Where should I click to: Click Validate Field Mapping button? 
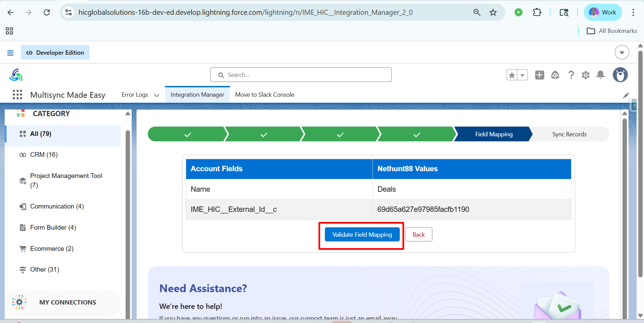coord(362,234)
